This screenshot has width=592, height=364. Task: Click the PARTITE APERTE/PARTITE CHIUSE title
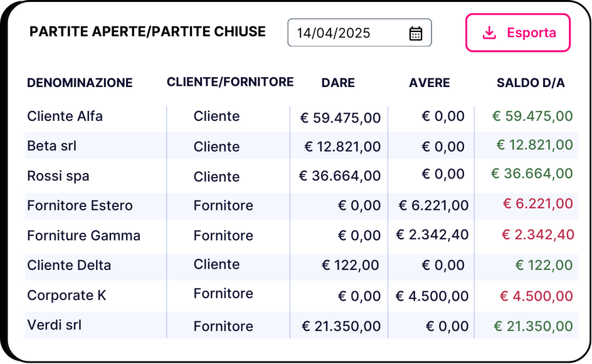point(147,32)
